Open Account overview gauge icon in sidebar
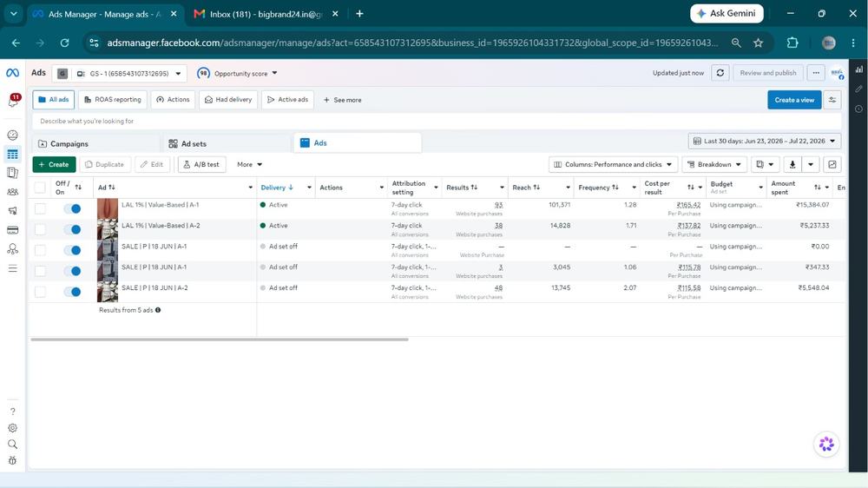Screen dimensions: 868x488 (12, 135)
